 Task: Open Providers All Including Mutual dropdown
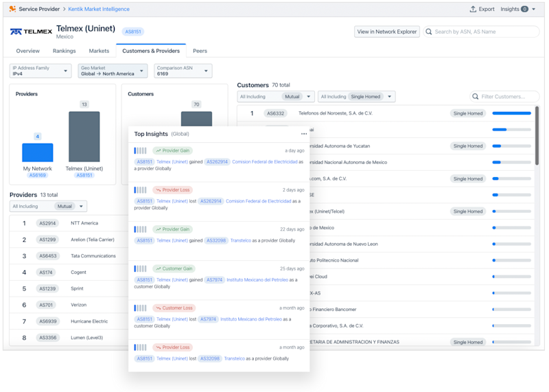tap(48, 207)
